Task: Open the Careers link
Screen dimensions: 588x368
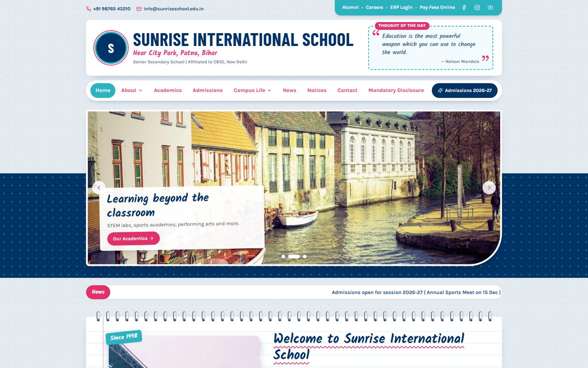Action: [374, 7]
